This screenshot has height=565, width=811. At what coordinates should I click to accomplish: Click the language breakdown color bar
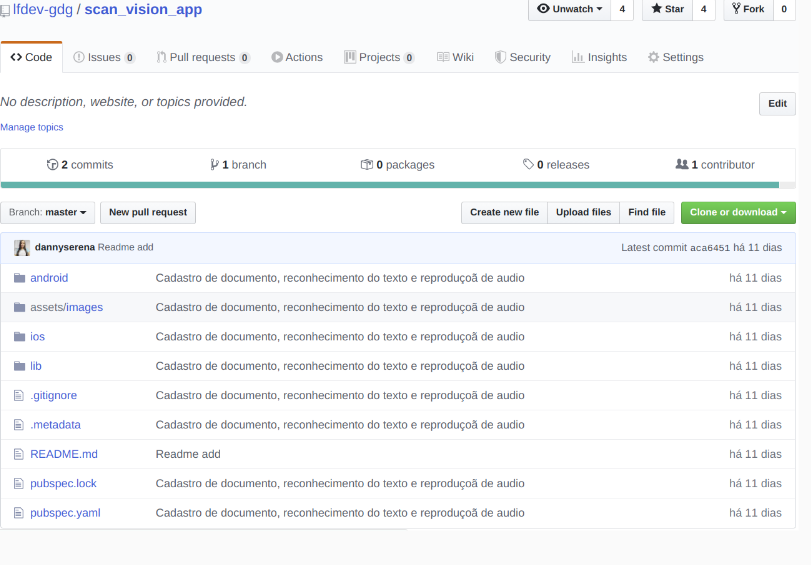[x=398, y=185]
